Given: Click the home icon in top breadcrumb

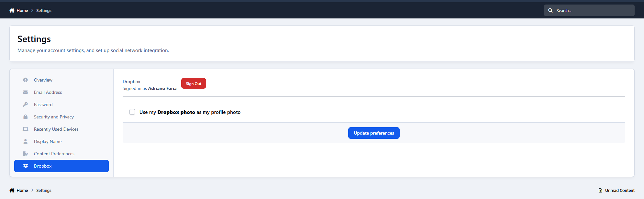Looking at the screenshot, I should click(x=12, y=10).
